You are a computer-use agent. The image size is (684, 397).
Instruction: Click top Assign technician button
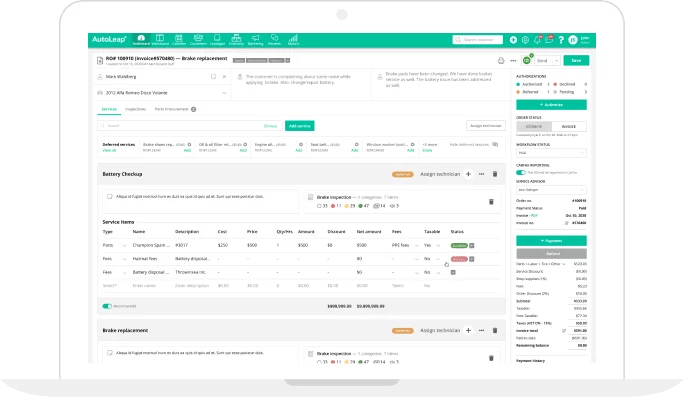(486, 126)
